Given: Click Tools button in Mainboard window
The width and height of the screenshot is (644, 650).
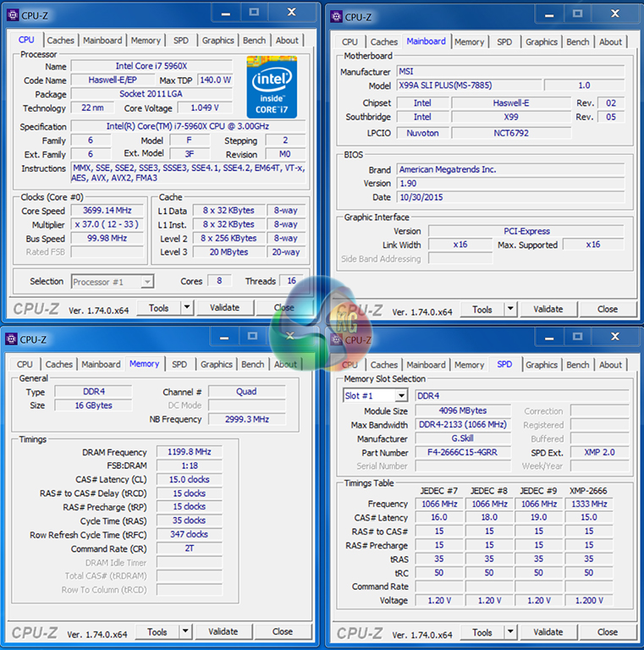Looking at the screenshot, I should [482, 309].
